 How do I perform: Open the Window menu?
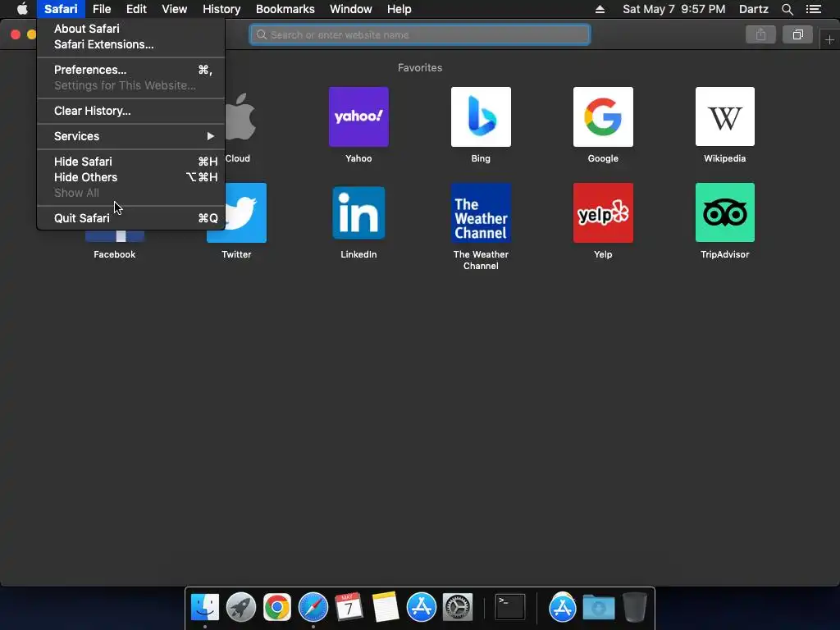coord(350,9)
